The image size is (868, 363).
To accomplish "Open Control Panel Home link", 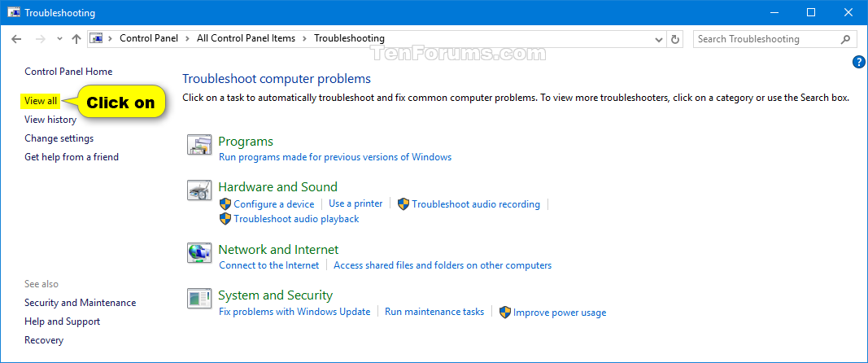I will (68, 72).
